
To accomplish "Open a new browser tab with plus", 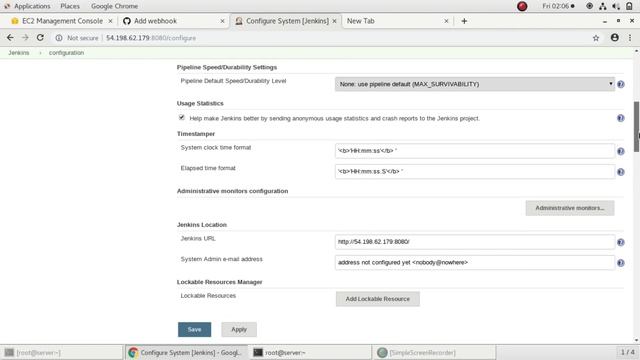I will pos(464,21).
